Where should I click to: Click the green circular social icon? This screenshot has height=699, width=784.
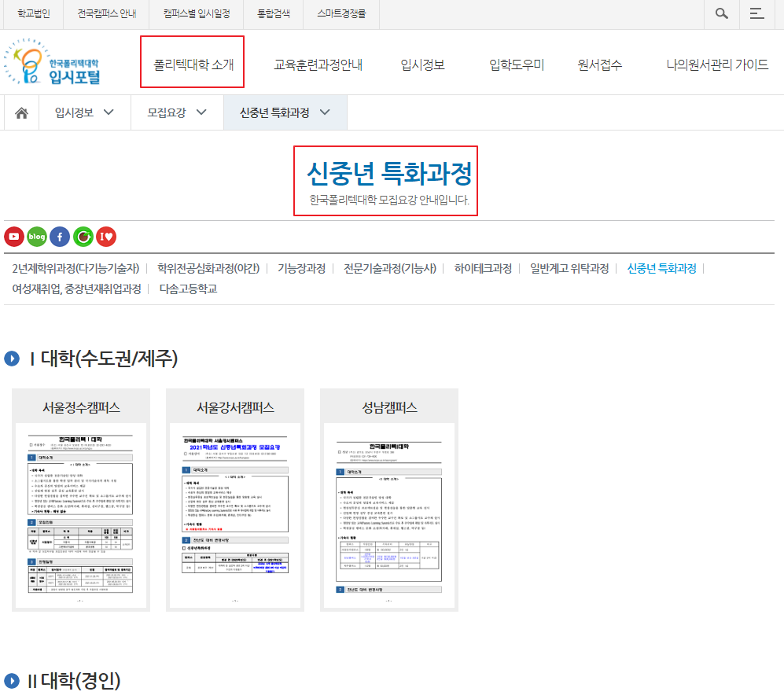(83, 237)
